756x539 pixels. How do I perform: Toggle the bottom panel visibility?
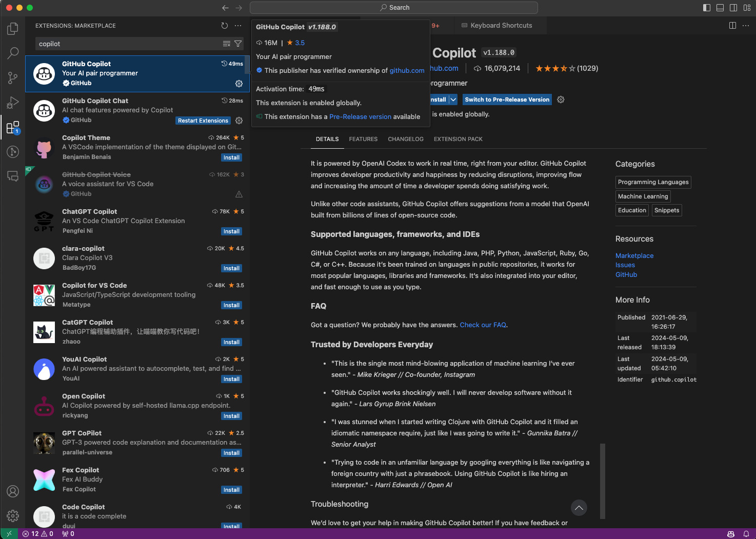tap(720, 7)
